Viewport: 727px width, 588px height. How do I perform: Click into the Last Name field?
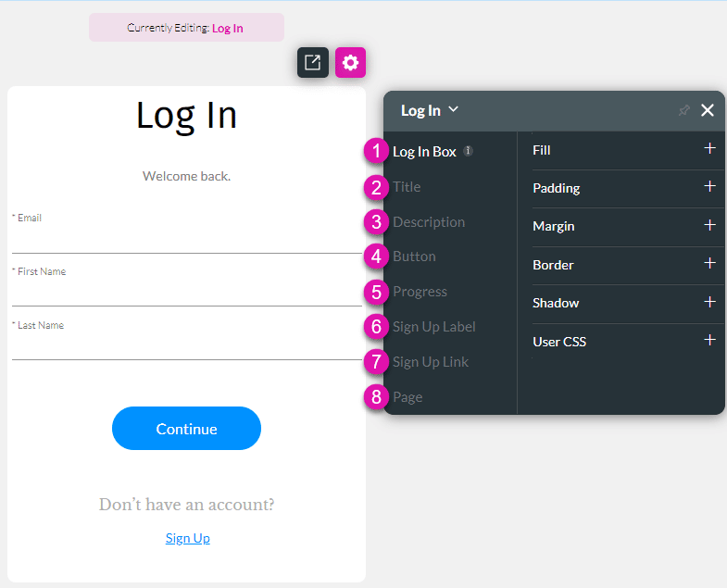coord(185,347)
